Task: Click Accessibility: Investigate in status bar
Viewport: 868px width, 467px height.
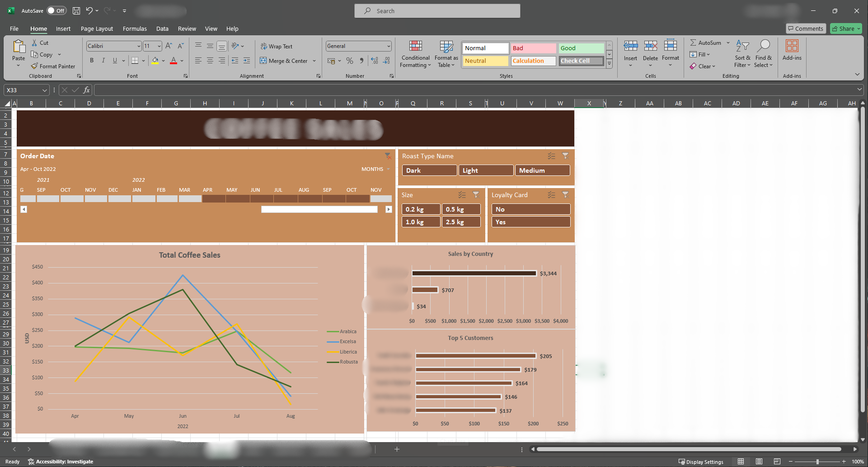Action: point(61,462)
